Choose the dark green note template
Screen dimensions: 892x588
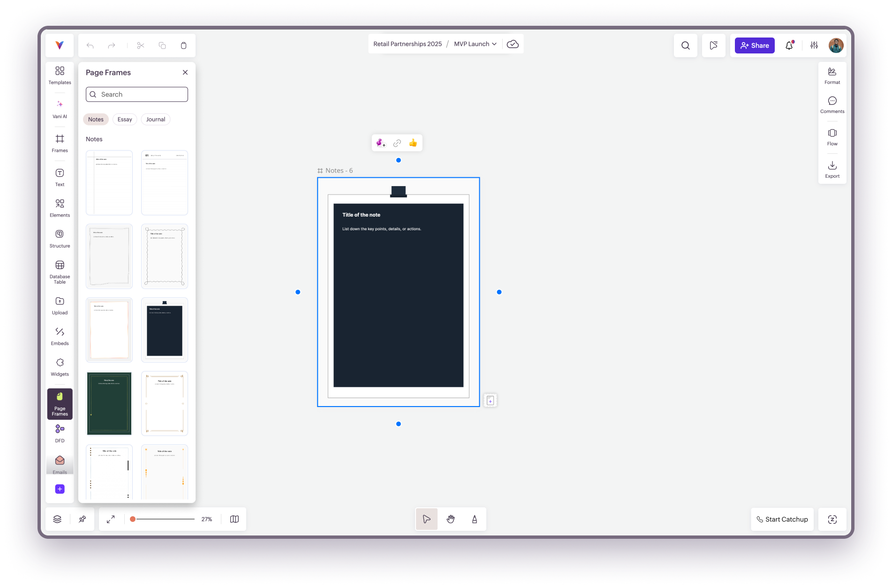pos(109,404)
